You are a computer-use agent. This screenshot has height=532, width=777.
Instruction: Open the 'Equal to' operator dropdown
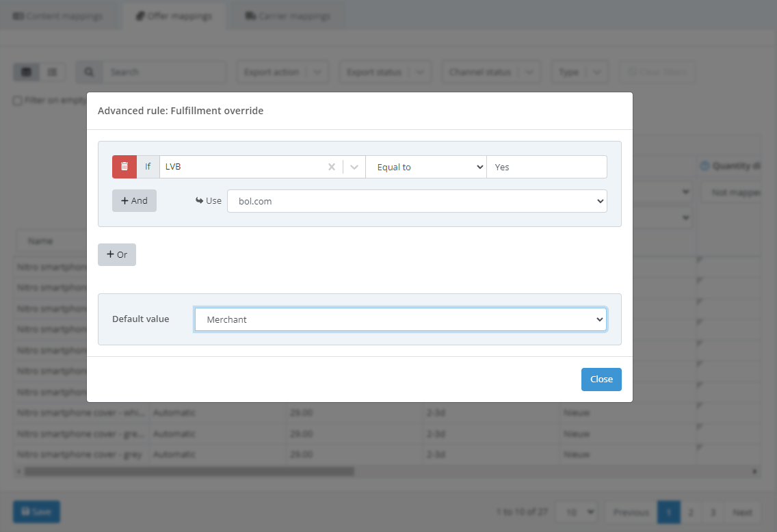(426, 167)
